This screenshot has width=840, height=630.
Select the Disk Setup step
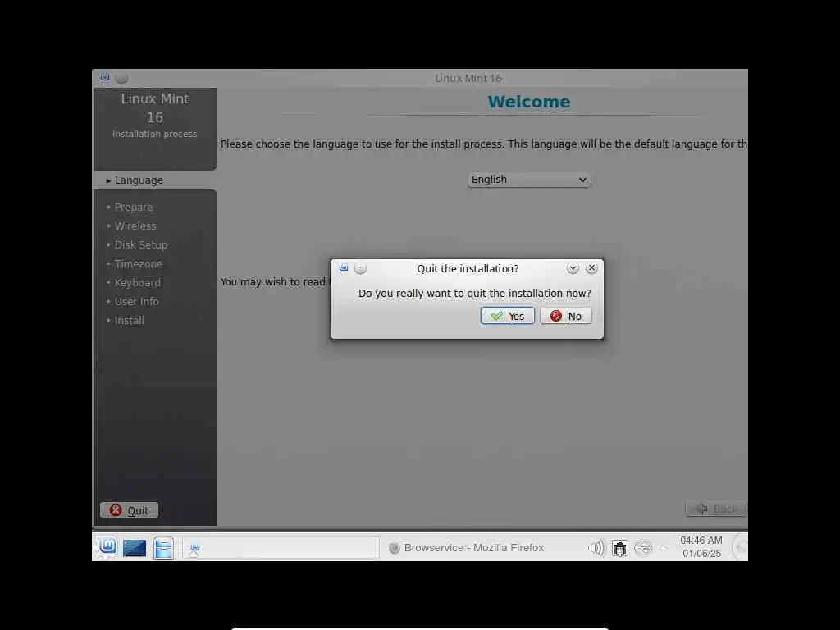140,244
